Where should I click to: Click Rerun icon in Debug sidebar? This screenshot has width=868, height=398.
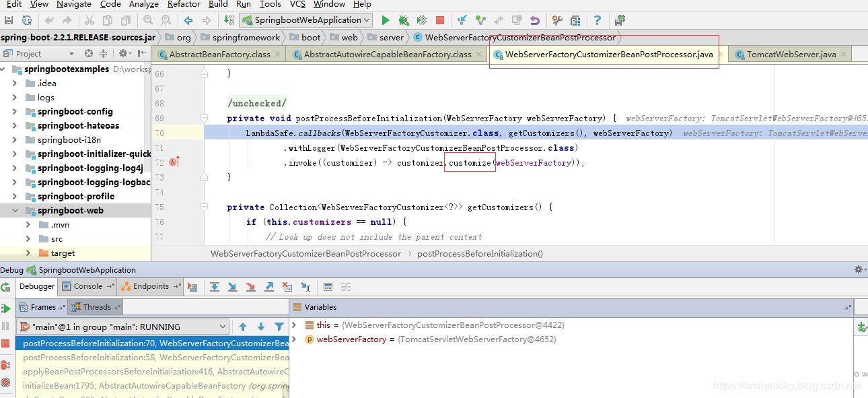point(5,288)
